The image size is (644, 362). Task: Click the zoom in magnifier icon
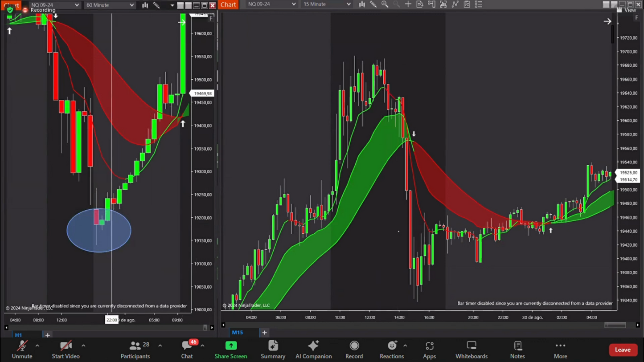[x=385, y=4]
